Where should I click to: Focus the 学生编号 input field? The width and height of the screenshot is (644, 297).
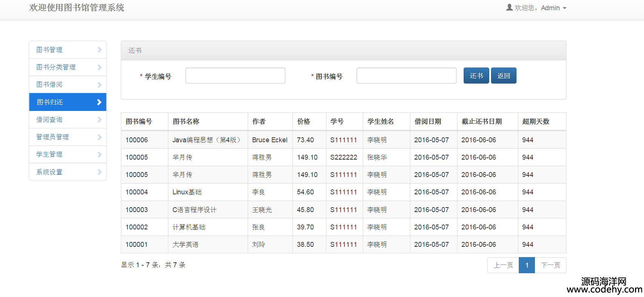click(x=235, y=76)
